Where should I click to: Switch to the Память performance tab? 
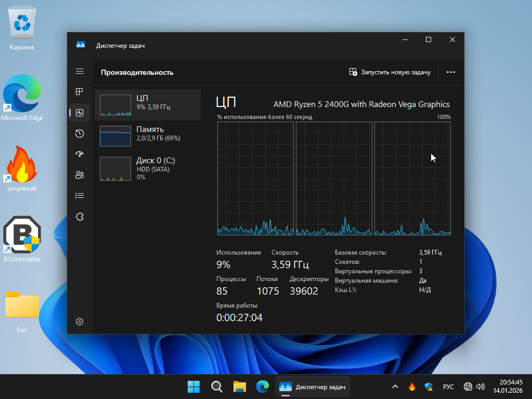pos(148,136)
